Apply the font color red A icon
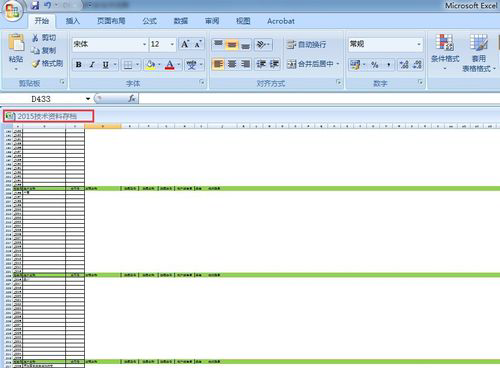This screenshot has height=368, width=500. (170, 64)
